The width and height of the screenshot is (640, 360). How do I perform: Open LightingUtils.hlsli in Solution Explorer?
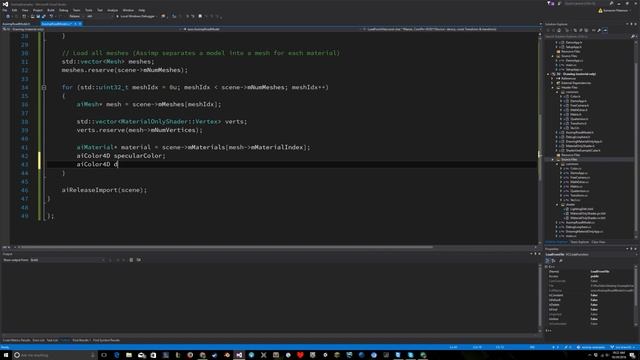tap(581, 209)
